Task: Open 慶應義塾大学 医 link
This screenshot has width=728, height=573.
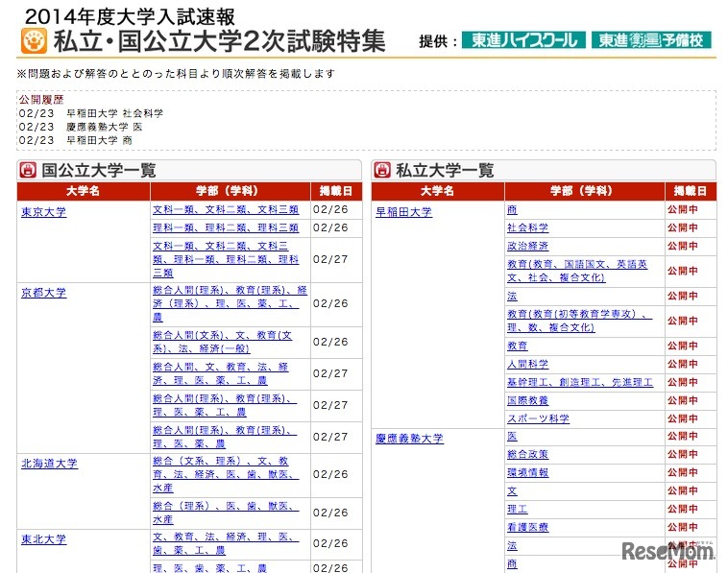Action: click(512, 436)
